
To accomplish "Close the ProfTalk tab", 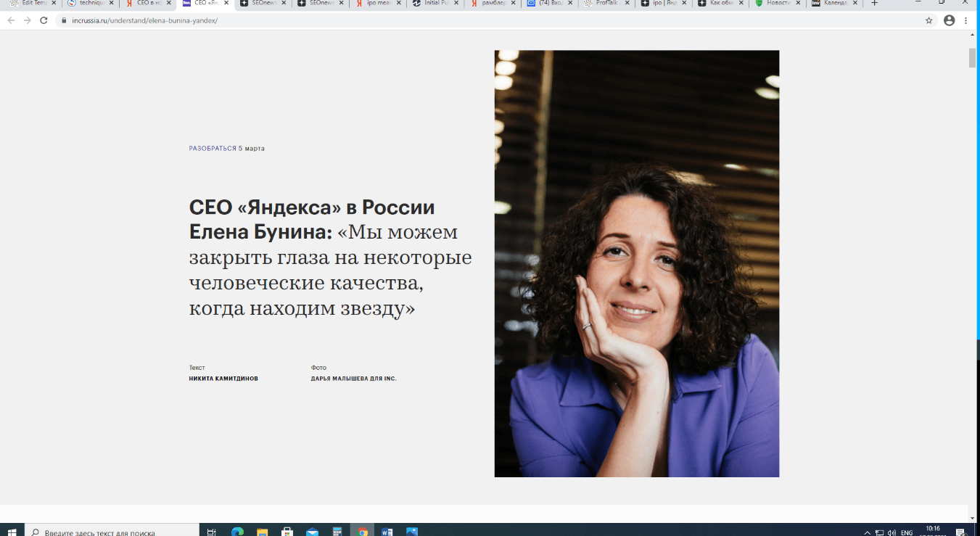I will [x=627, y=4].
